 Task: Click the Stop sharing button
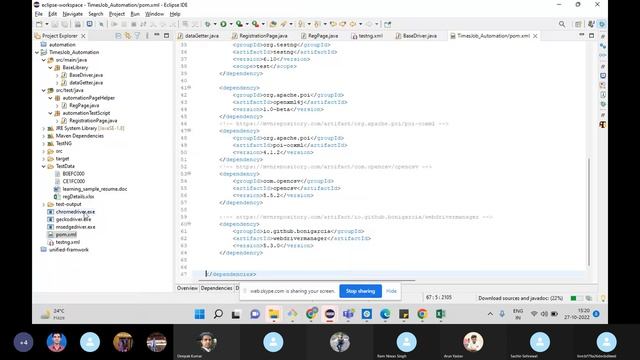[360, 291]
